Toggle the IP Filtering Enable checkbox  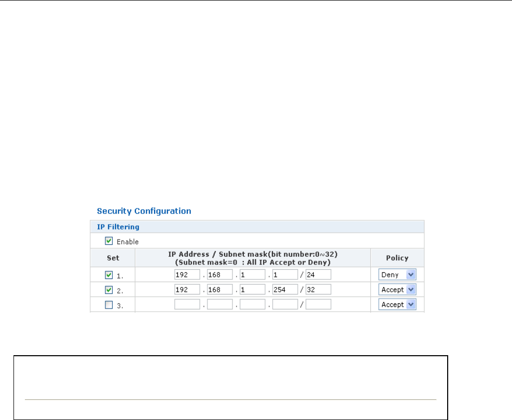(x=109, y=241)
